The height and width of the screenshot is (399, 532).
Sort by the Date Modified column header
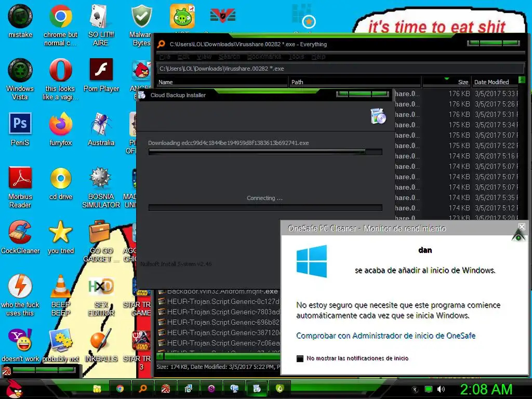[x=495, y=82]
